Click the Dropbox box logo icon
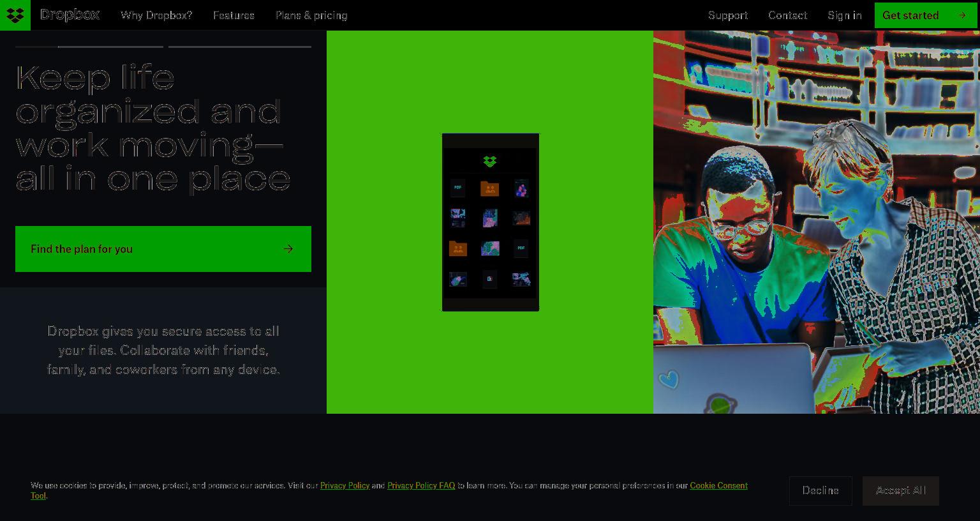 coord(15,15)
